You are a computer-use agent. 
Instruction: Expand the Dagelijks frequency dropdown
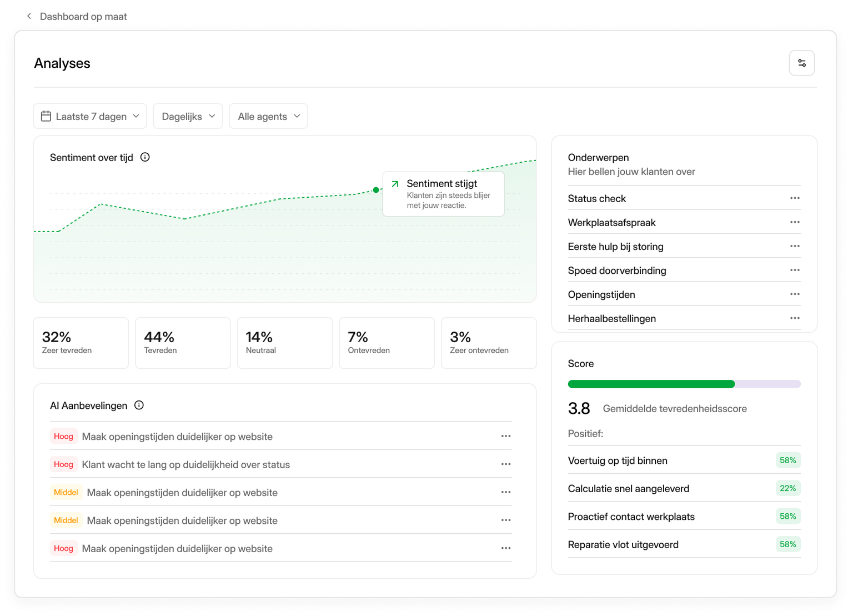[x=187, y=116]
